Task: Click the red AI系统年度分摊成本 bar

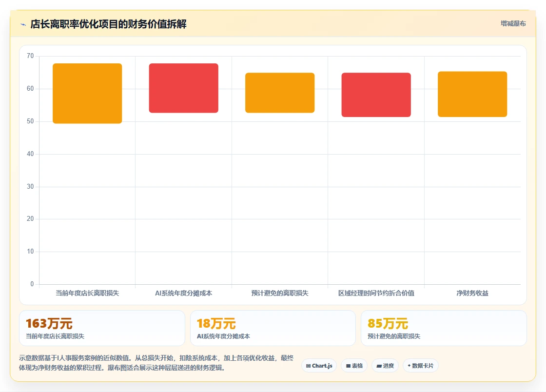Action: click(x=183, y=88)
